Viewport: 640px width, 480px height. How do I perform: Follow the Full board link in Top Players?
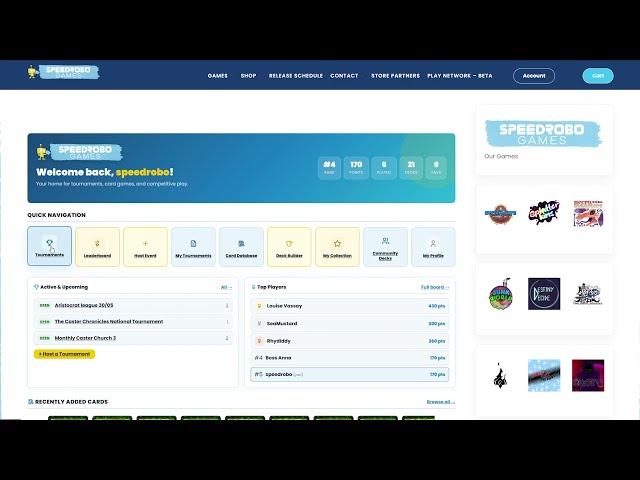[x=435, y=287]
